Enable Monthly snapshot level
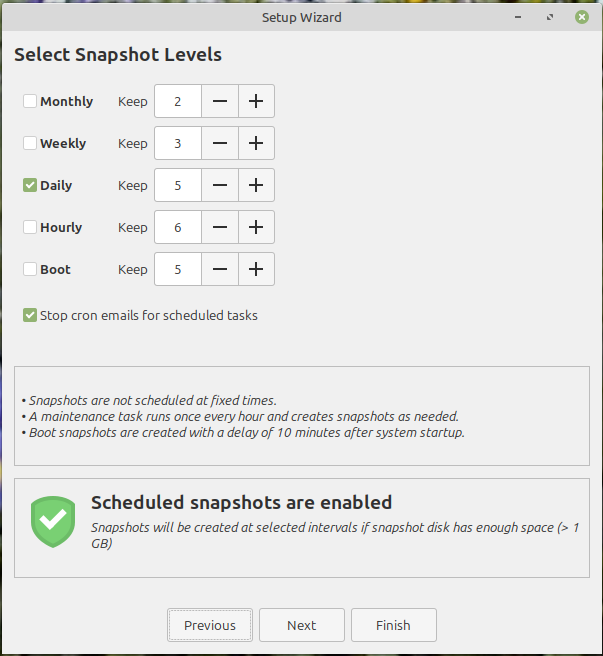This screenshot has width=603, height=656. (30, 101)
